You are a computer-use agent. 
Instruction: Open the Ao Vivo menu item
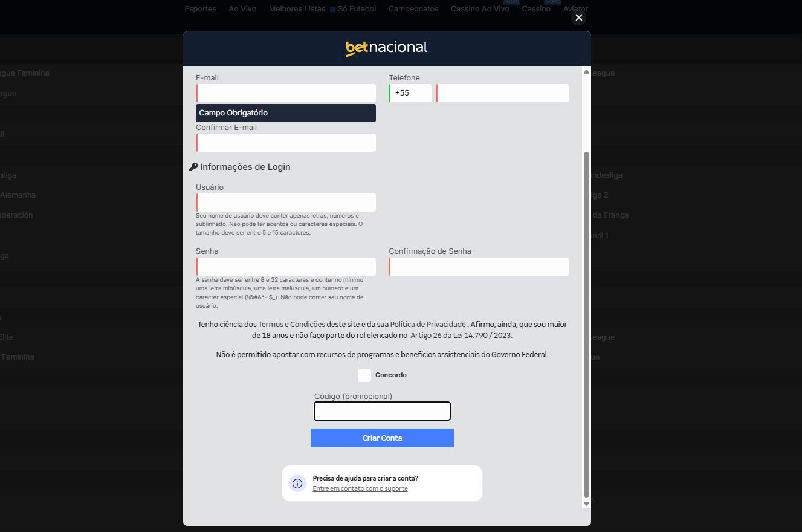[242, 9]
